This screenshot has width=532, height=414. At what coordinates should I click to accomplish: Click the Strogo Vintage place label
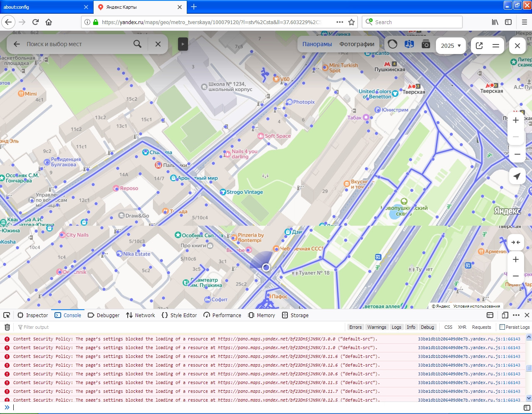245,192
